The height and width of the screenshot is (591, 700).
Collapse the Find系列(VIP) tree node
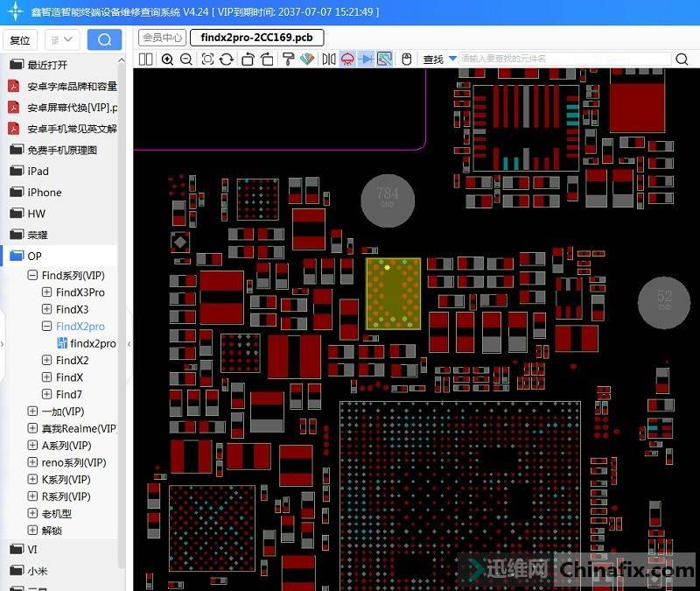point(32,276)
